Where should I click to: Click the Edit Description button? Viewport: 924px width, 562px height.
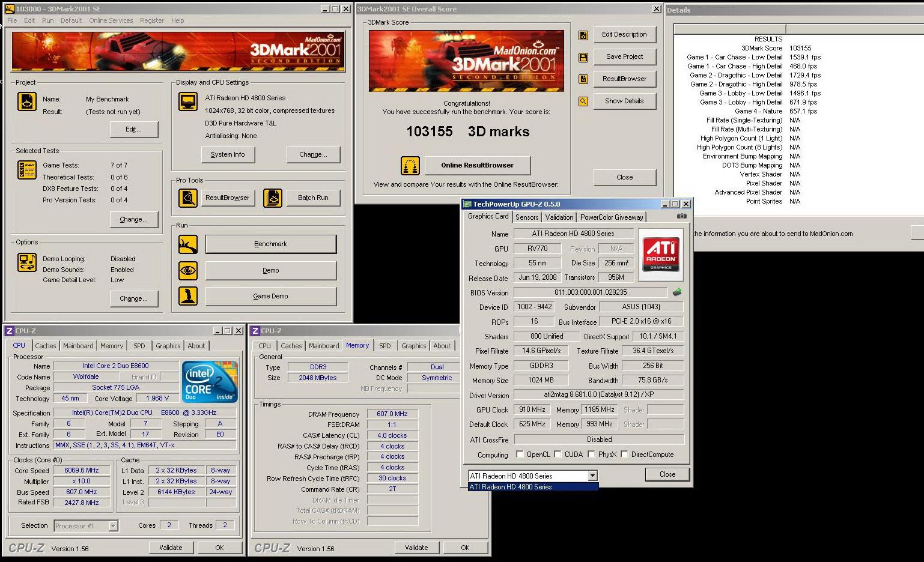[625, 34]
